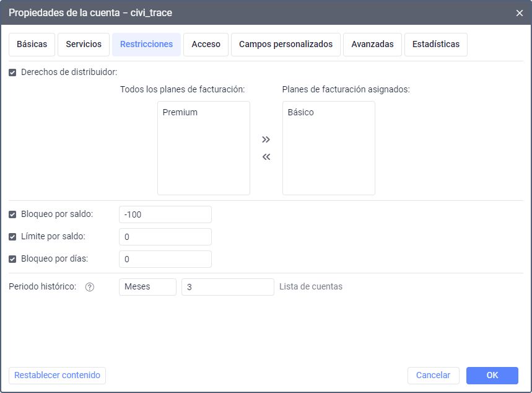The image size is (532, 393).
Task: Click the Cancelar button
Action: pos(433,376)
